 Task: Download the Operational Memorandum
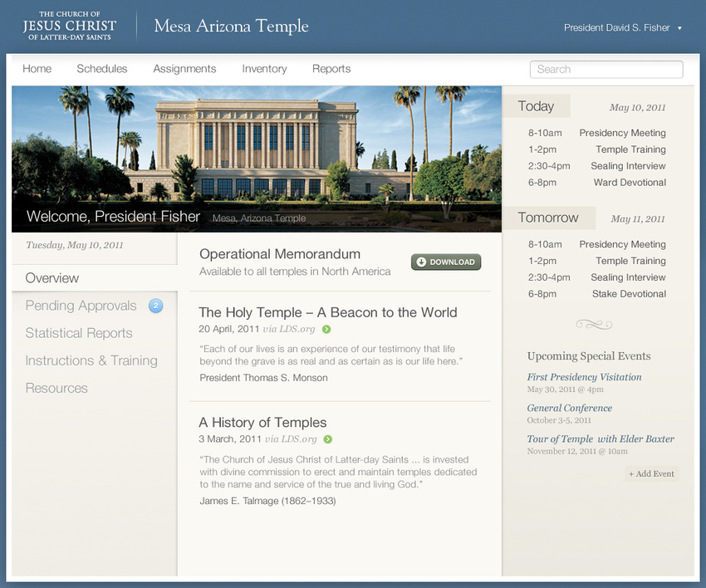click(446, 262)
